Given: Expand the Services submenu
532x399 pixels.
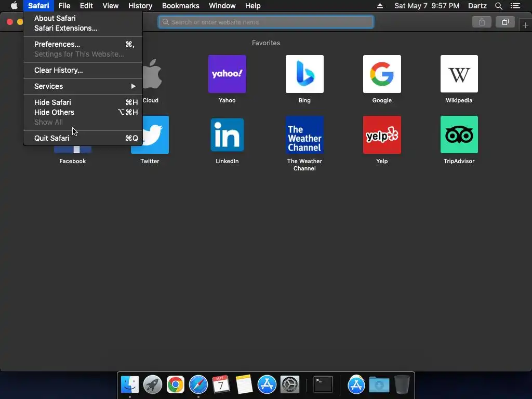Looking at the screenshot, I should [x=83, y=86].
